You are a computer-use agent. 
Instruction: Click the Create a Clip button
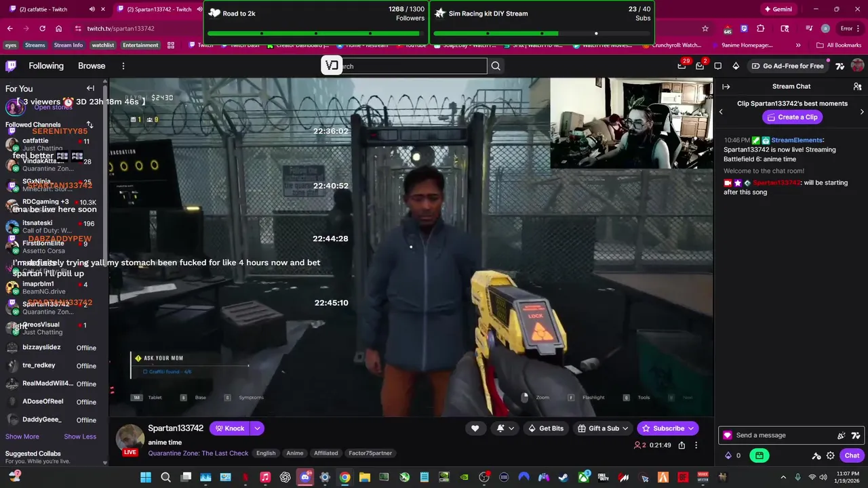coord(792,117)
